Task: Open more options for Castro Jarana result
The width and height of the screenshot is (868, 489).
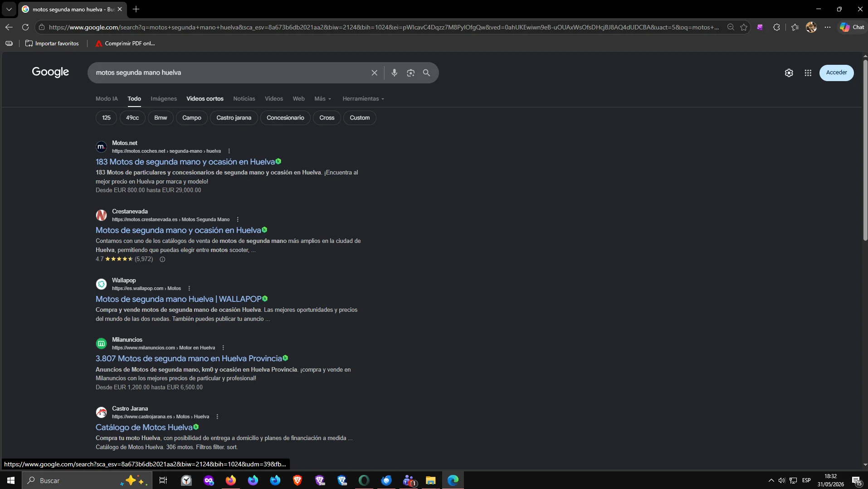Action: (x=217, y=416)
